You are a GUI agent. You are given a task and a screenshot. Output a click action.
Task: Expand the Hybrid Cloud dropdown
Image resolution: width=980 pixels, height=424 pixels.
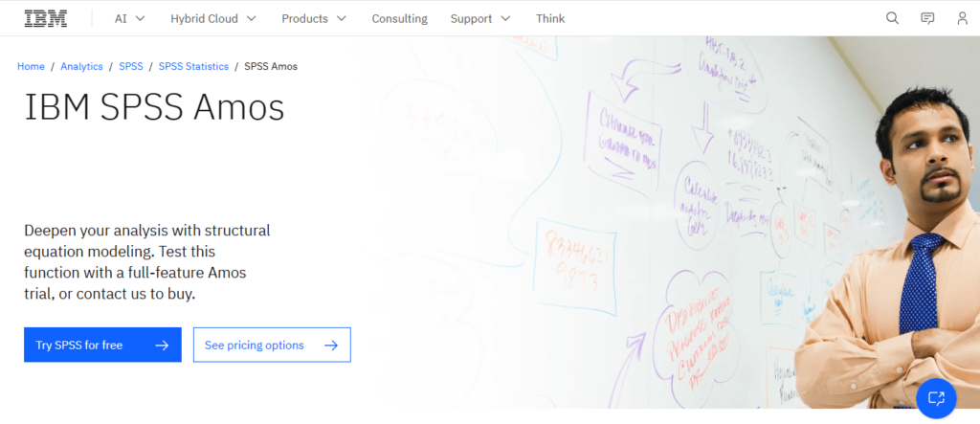[212, 18]
